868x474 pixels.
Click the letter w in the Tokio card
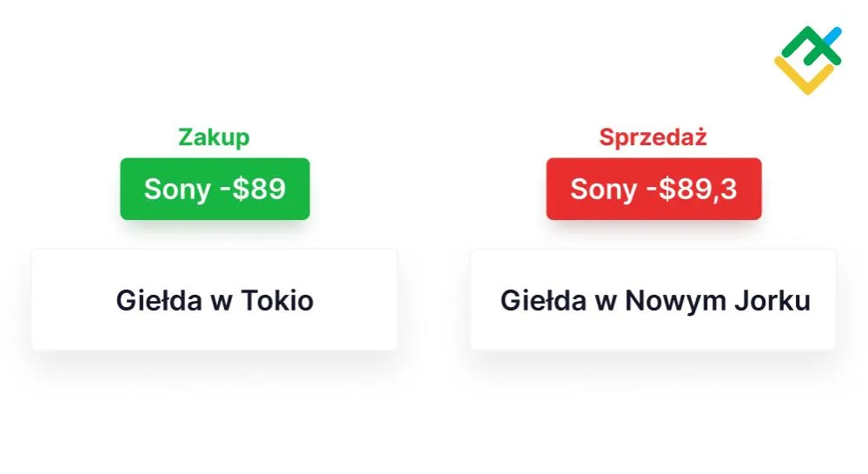tap(222, 304)
